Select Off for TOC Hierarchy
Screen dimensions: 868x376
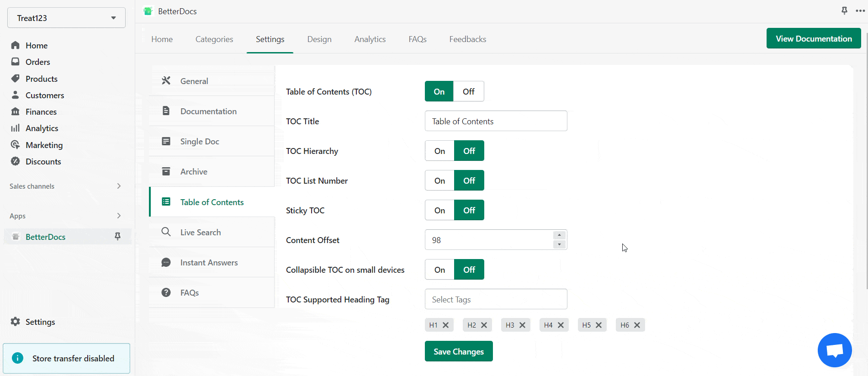coord(469,151)
